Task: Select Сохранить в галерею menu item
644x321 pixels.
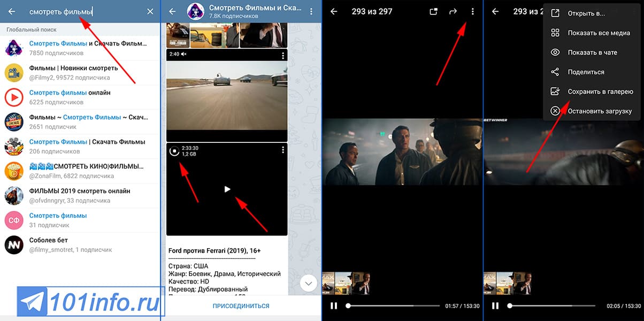Action: coord(600,91)
